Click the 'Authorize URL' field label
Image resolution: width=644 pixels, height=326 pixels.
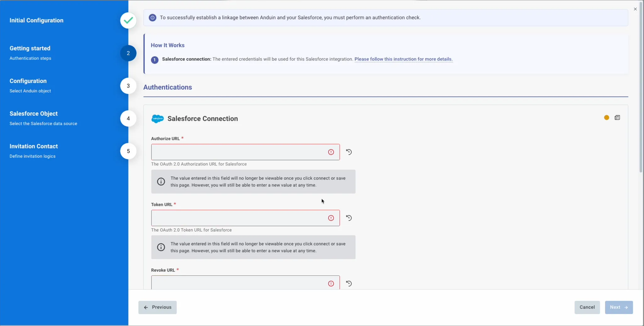(165, 139)
